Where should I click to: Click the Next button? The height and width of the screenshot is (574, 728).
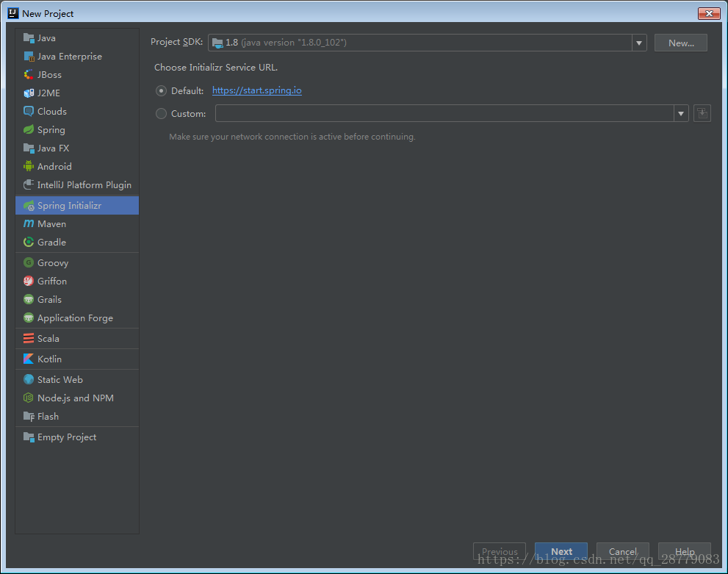[561, 552]
